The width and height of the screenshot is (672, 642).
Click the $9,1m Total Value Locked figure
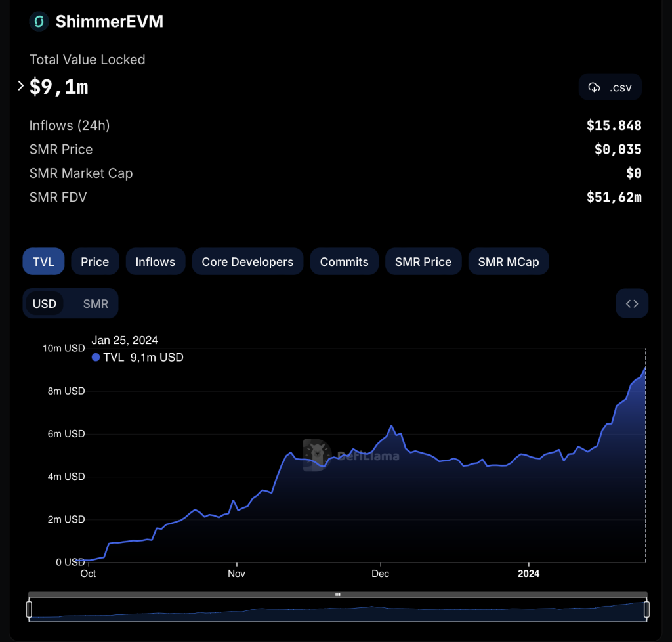(59, 86)
